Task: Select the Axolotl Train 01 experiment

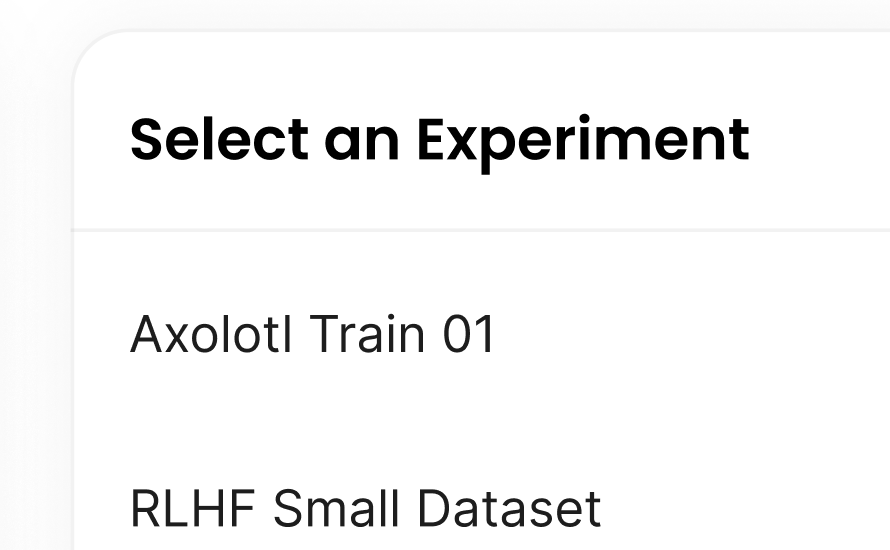Action: [313, 335]
